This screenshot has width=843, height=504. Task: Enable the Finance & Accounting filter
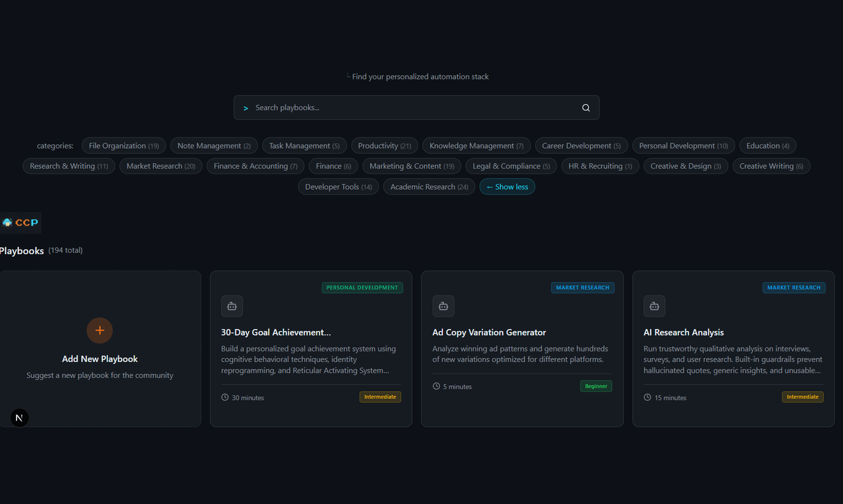click(255, 166)
